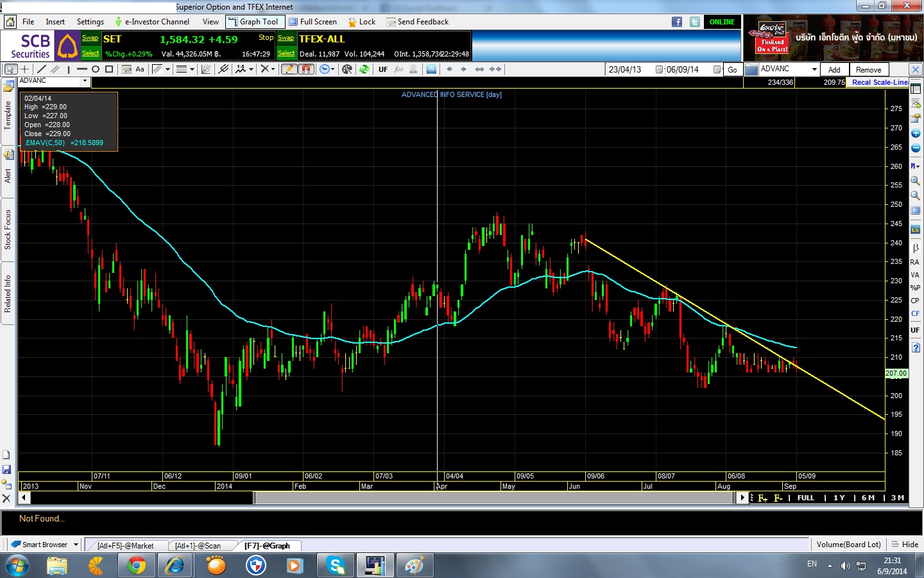
Task: Set chart range to 1Y
Action: (x=839, y=498)
